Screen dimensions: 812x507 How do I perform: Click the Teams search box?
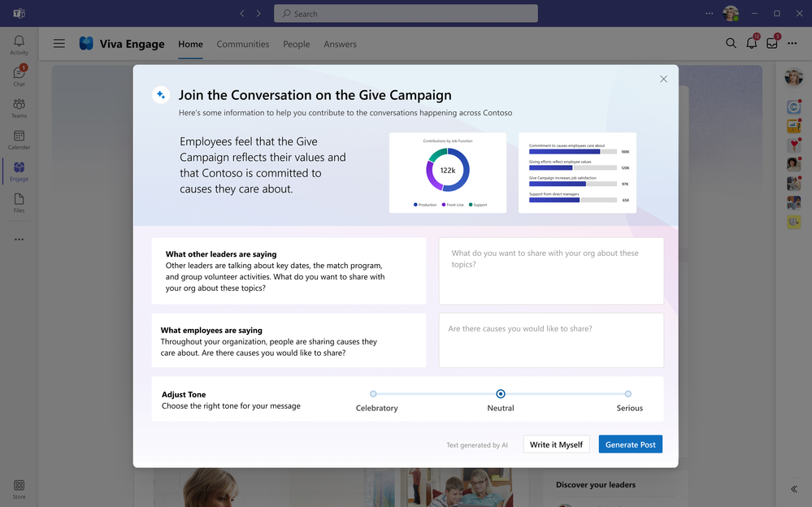406,14
